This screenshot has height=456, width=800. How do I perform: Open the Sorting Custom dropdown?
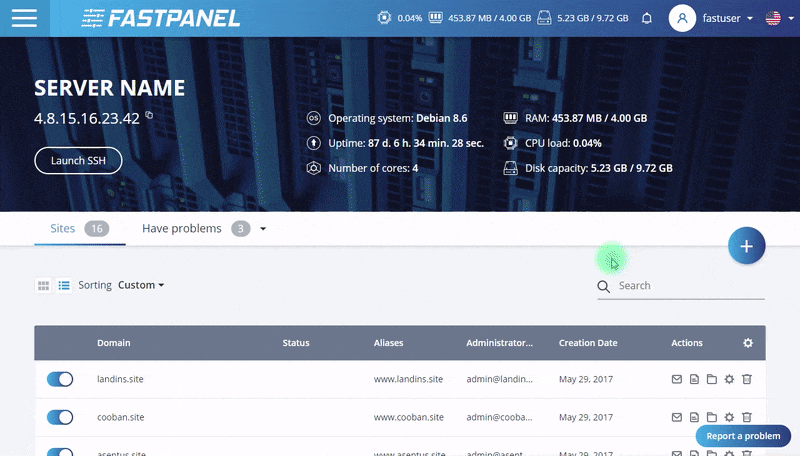point(140,285)
